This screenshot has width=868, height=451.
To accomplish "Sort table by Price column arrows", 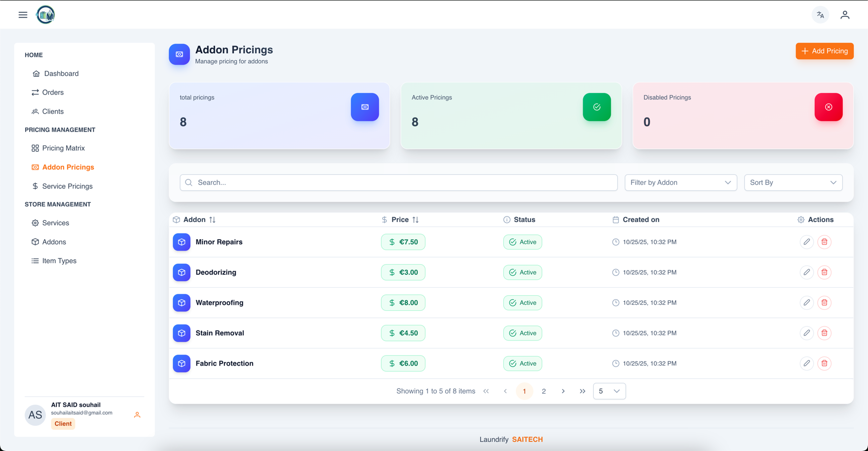I will (x=415, y=220).
